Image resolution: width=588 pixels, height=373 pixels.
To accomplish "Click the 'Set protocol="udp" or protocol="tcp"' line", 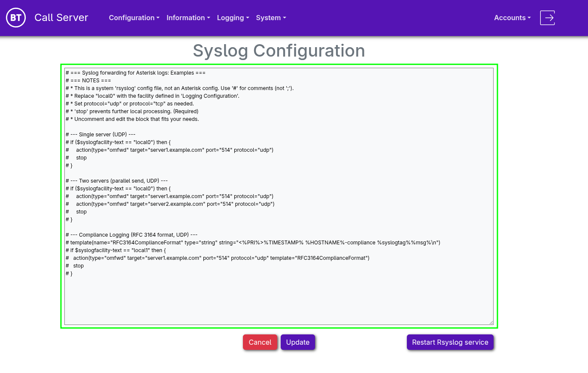I will [x=130, y=104].
